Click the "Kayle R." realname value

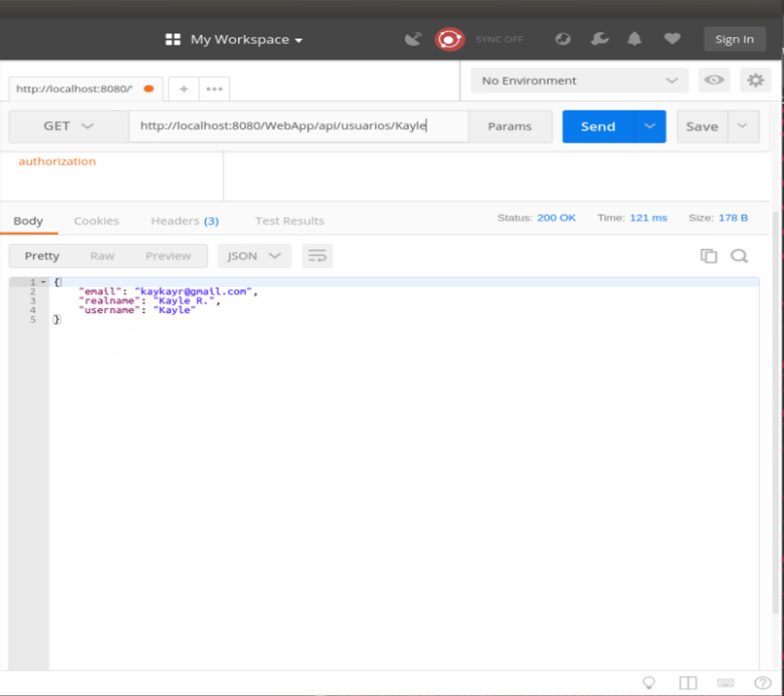(x=184, y=300)
